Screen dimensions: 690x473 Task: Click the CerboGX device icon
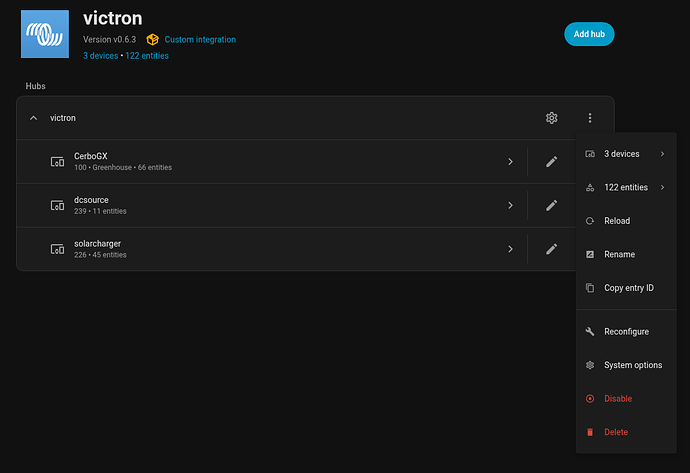point(57,161)
